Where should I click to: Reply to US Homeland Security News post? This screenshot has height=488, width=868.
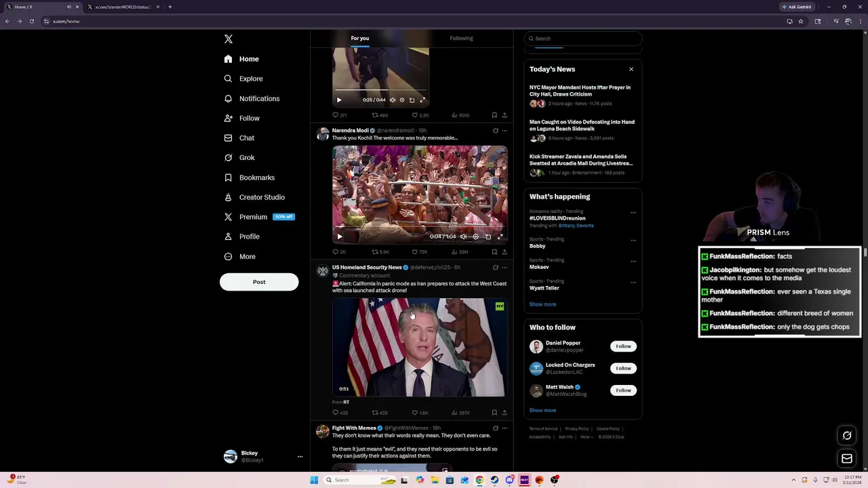(340, 413)
